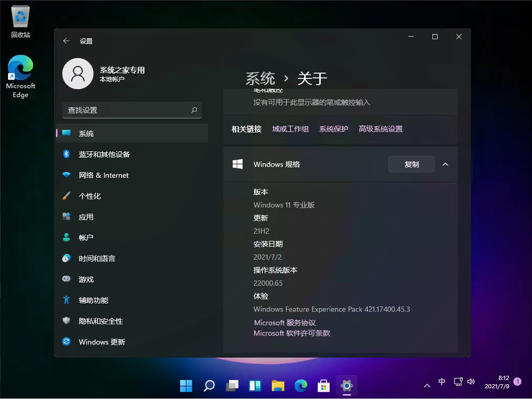
Task: Click 复制 button for Windows 规格
Action: 412,164
